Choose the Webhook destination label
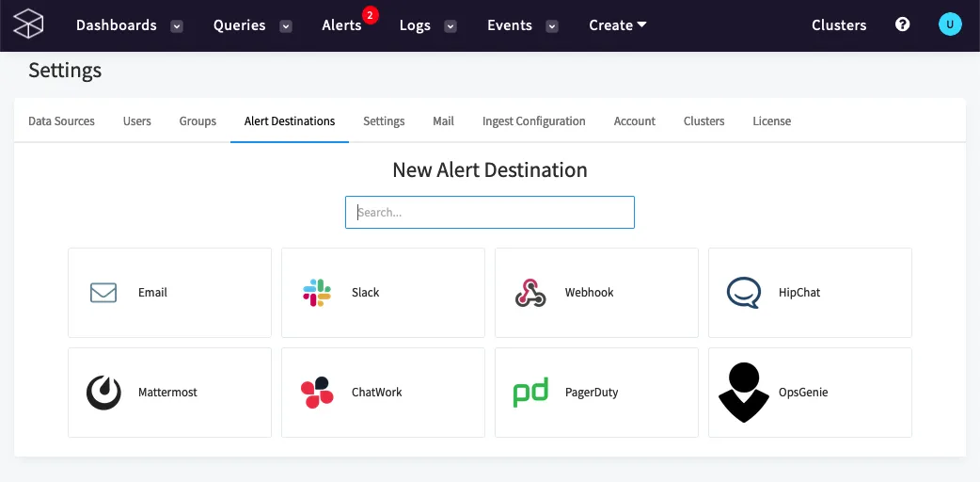Screen dimensions: 980x482 point(590,293)
